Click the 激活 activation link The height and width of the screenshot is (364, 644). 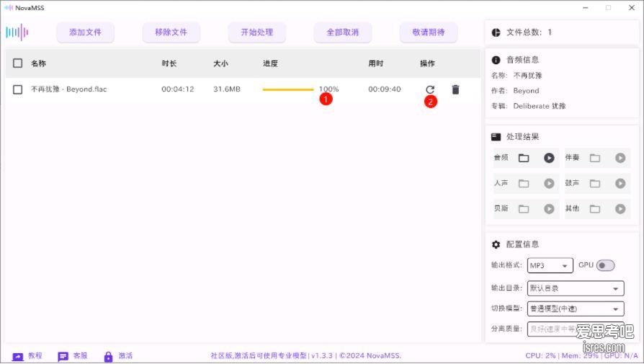(x=125, y=356)
